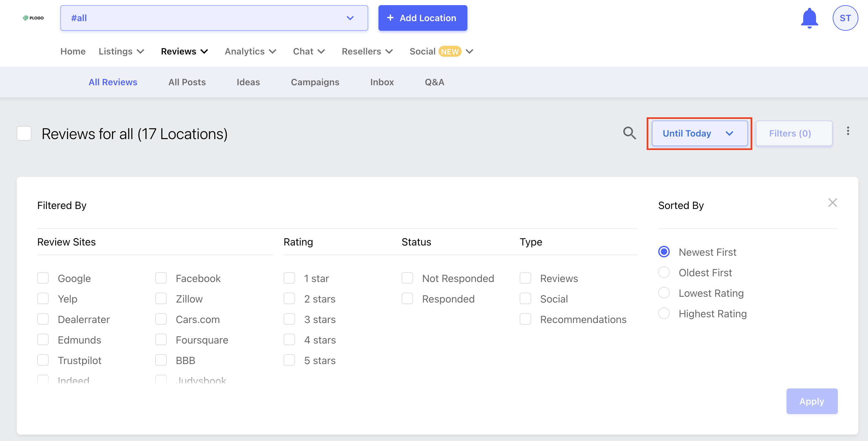Screen dimensions: 868x441
Task: Click the Filters (0) button
Action: tap(794, 133)
